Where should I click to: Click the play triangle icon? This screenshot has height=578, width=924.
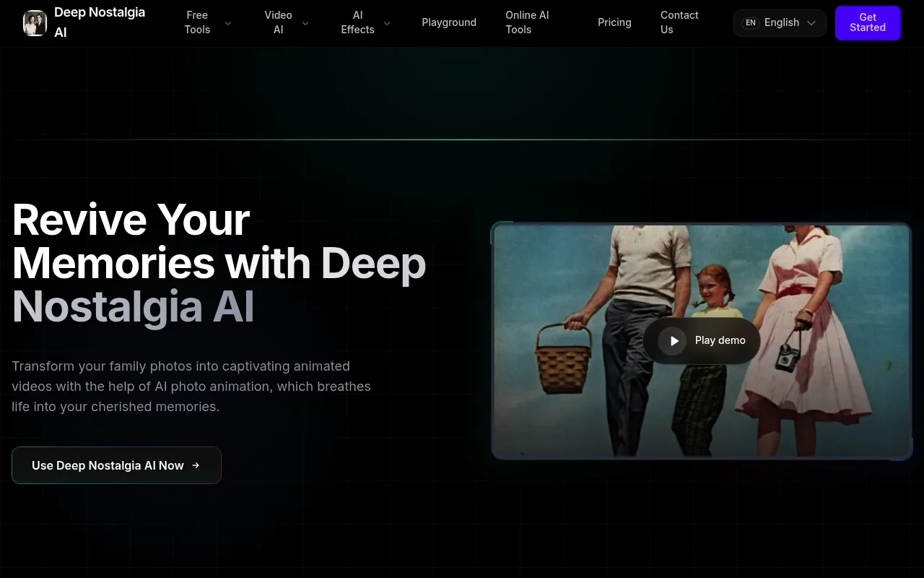point(673,340)
